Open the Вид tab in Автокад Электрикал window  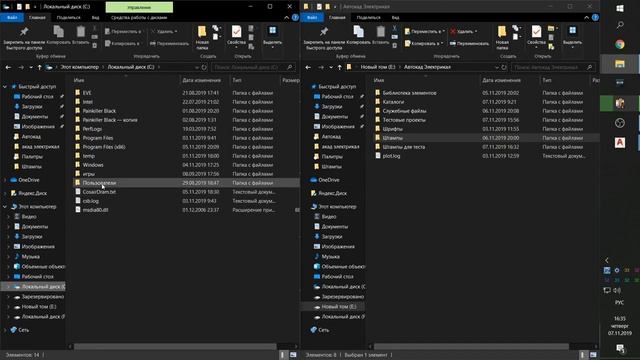pyautogui.click(x=395, y=18)
